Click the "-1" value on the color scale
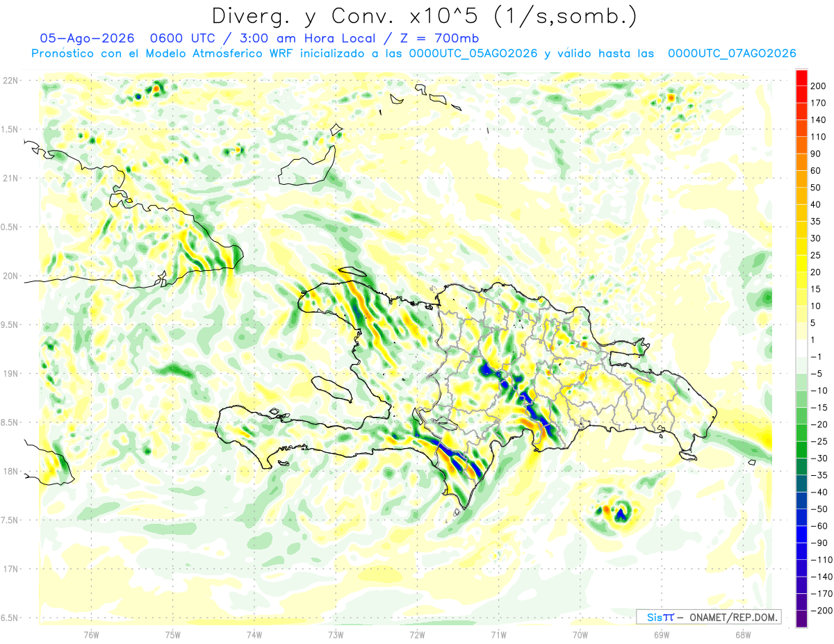Image resolution: width=834 pixels, height=644 pixels. [x=816, y=356]
